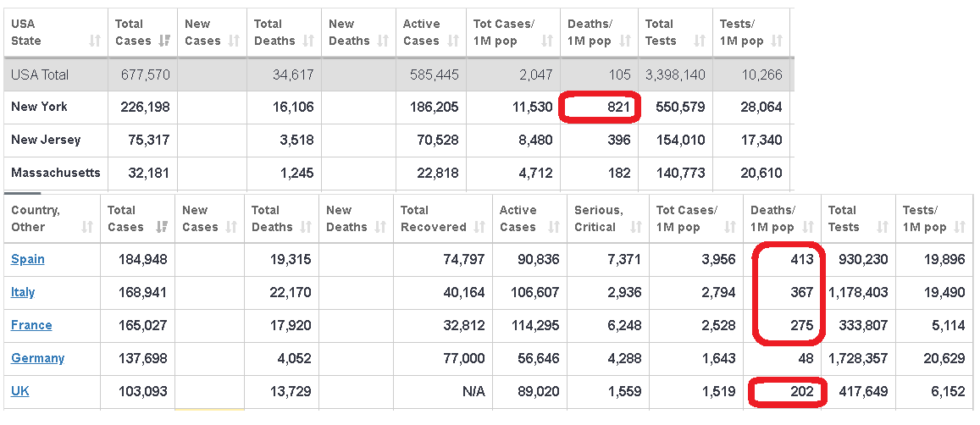This screenshot has height=425, width=980.
Task: Click the UK link
Action: tap(19, 391)
